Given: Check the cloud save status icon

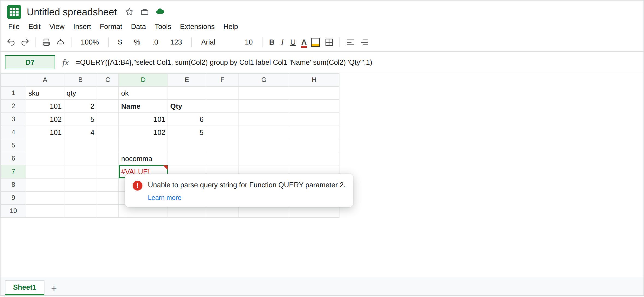Looking at the screenshot, I should click(160, 11).
